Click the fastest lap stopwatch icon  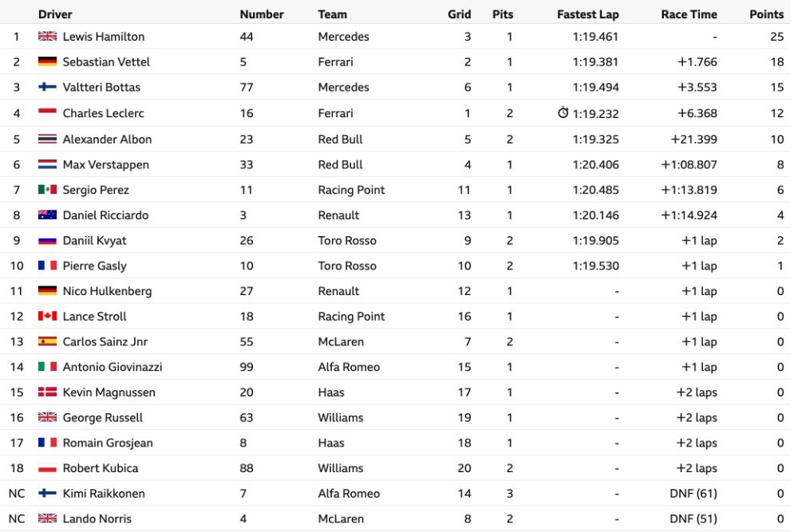point(563,112)
